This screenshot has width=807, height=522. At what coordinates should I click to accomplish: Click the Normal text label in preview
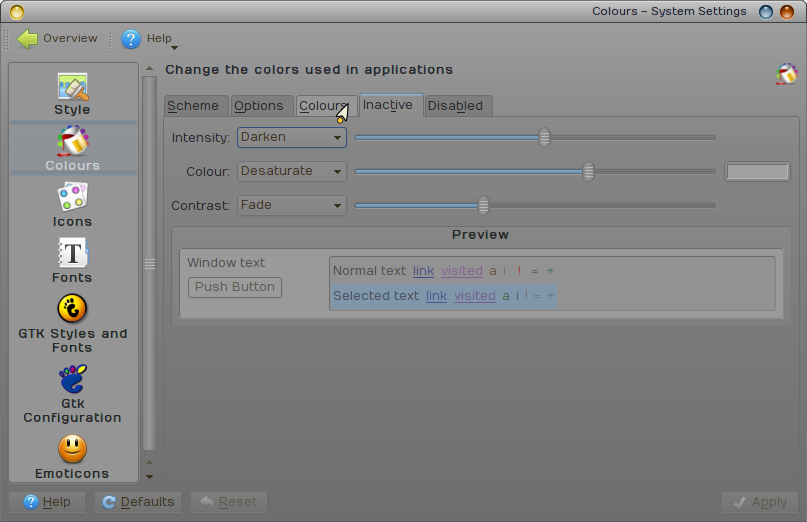[x=369, y=271]
